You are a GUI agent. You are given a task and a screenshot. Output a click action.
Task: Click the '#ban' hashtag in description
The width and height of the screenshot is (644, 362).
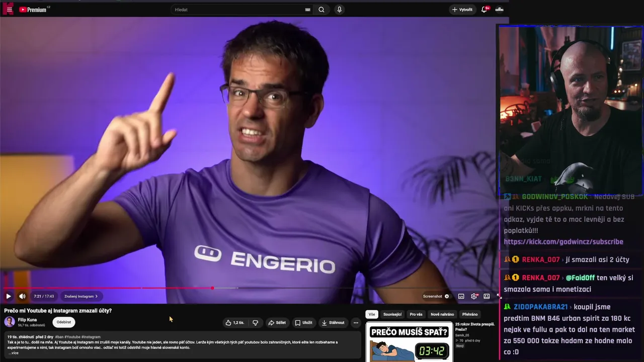click(x=59, y=337)
